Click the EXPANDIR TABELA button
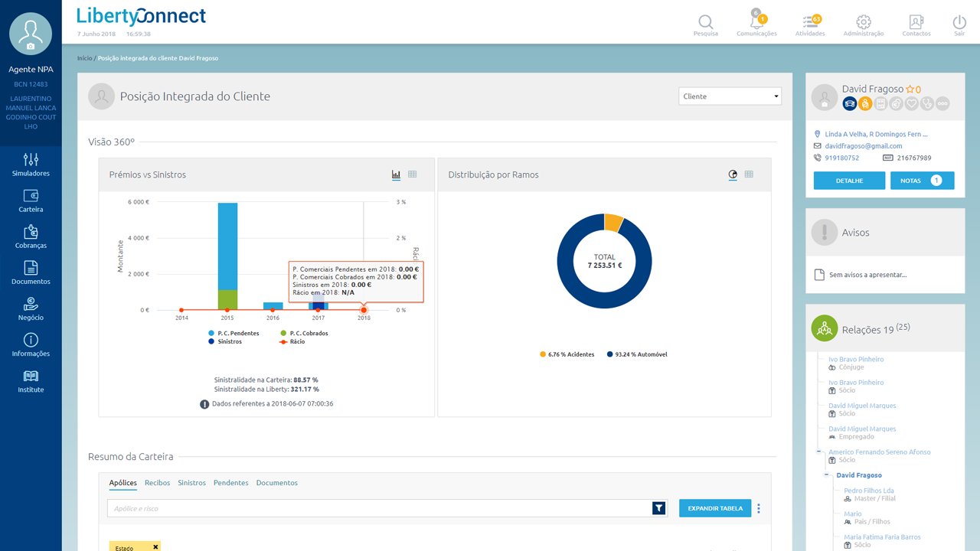 (x=715, y=508)
